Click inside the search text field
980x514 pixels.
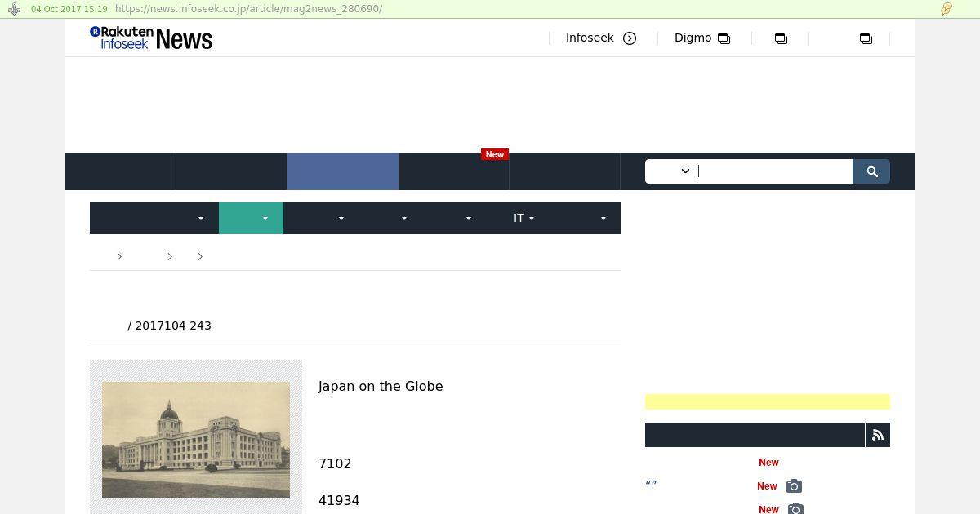(x=774, y=171)
